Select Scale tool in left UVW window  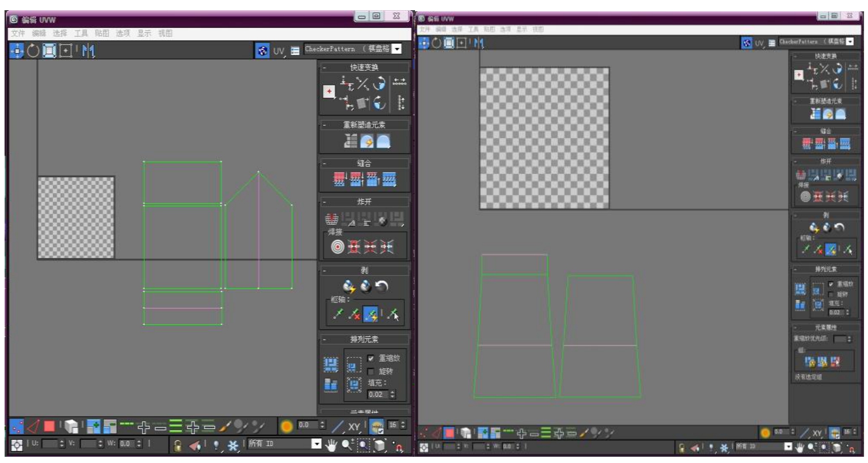pos(50,51)
